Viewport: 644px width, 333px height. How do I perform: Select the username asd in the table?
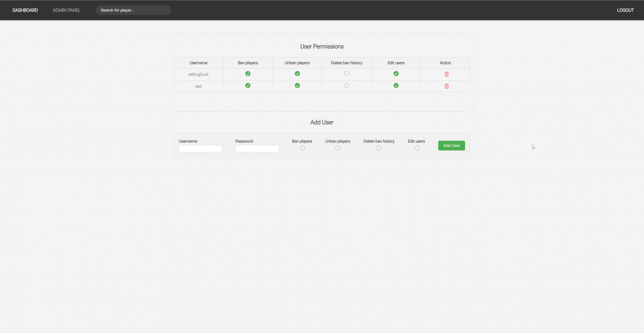(x=198, y=86)
